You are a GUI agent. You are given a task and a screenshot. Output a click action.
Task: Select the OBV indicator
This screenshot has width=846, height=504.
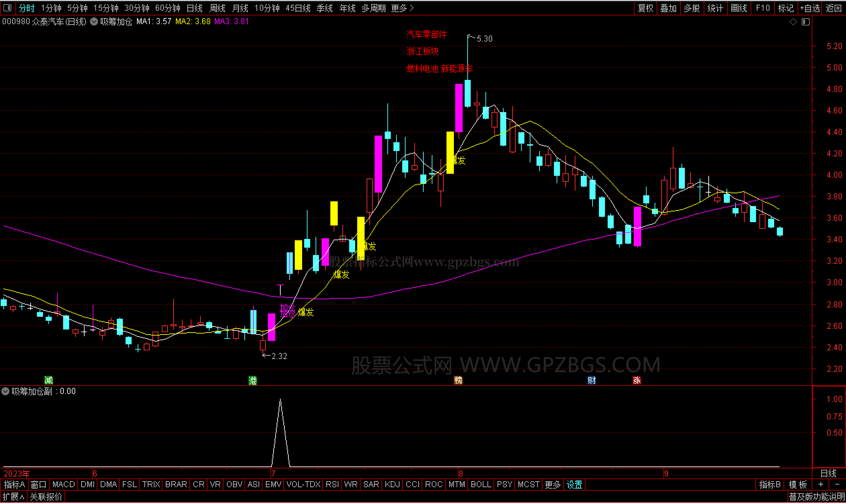[234, 485]
